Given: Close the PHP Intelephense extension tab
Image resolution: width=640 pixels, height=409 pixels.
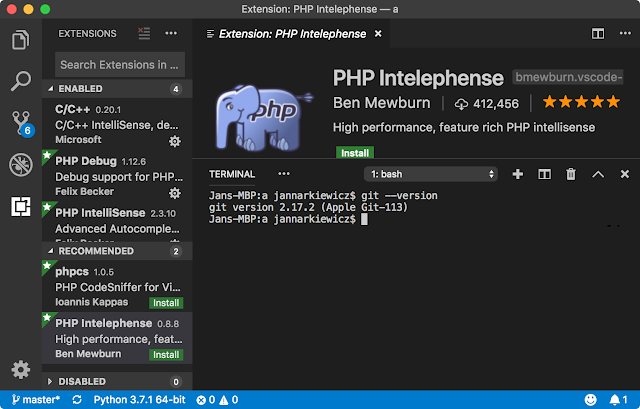Looking at the screenshot, I should coord(378,33).
